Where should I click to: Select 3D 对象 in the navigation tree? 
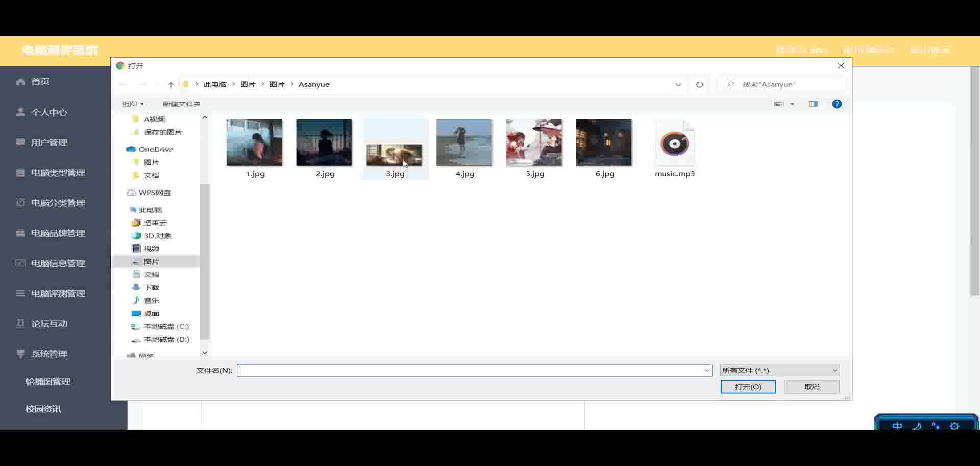point(157,236)
